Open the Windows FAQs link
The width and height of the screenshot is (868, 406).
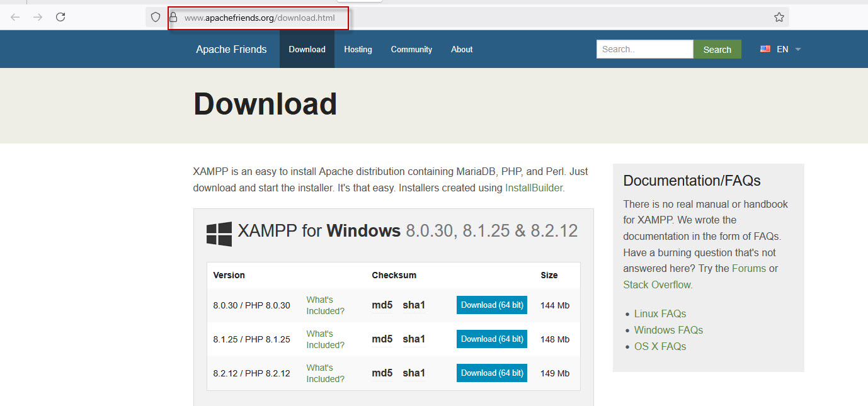[x=668, y=330]
